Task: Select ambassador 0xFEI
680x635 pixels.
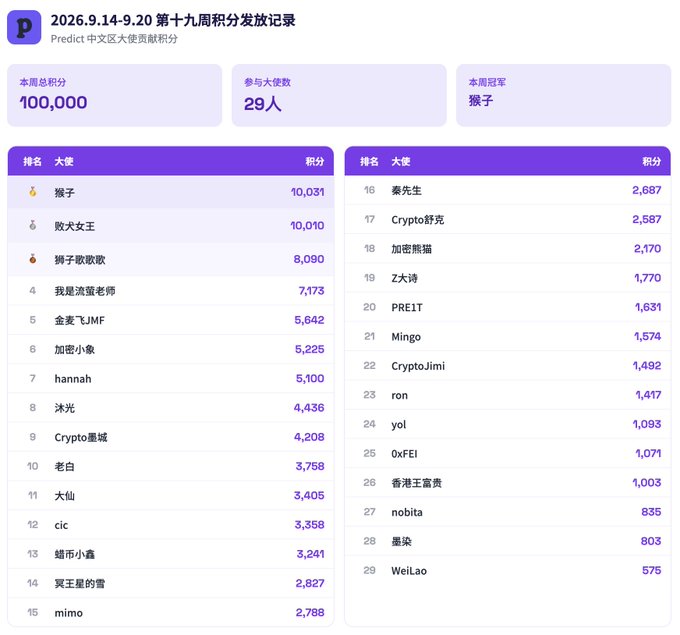Action: 404,454
